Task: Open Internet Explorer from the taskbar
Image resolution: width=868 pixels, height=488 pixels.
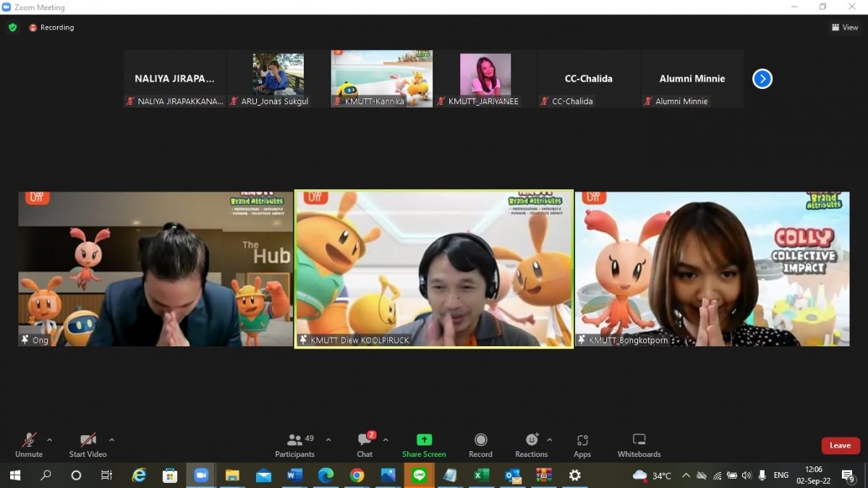Action: tap(139, 475)
